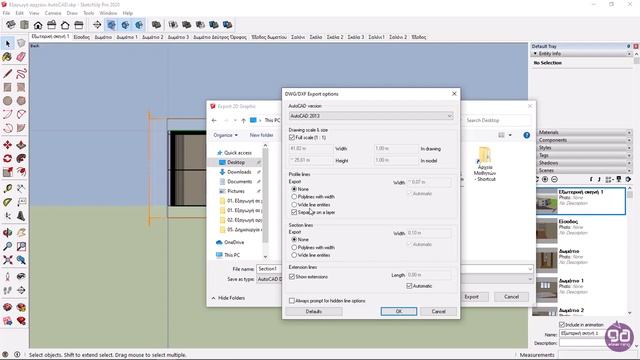The width and height of the screenshot is (640, 360).
Task: Activate the Move tool
Action: 7,145
